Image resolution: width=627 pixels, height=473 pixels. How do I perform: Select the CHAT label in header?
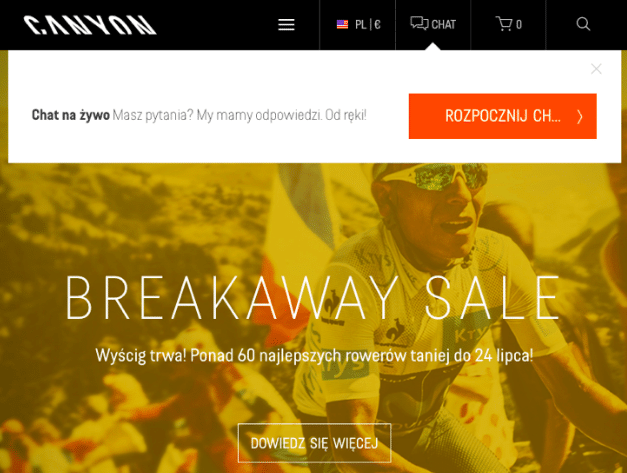click(443, 25)
